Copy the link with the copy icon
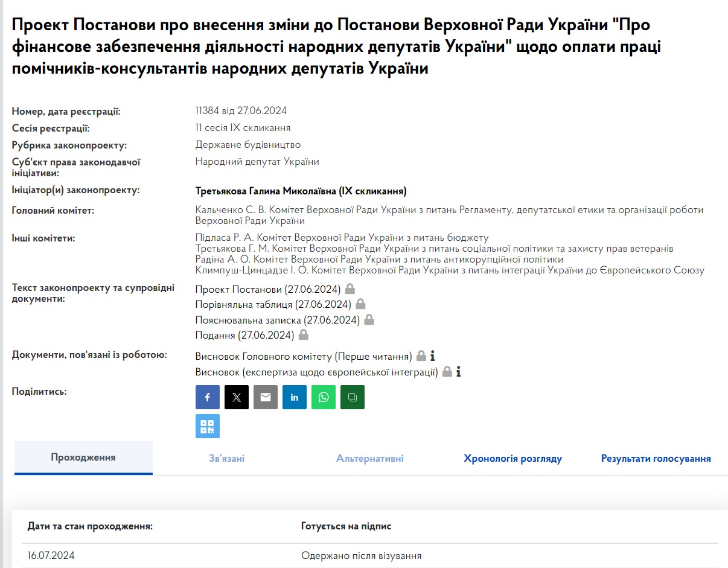Screen dimensions: 728x568 (353, 397)
